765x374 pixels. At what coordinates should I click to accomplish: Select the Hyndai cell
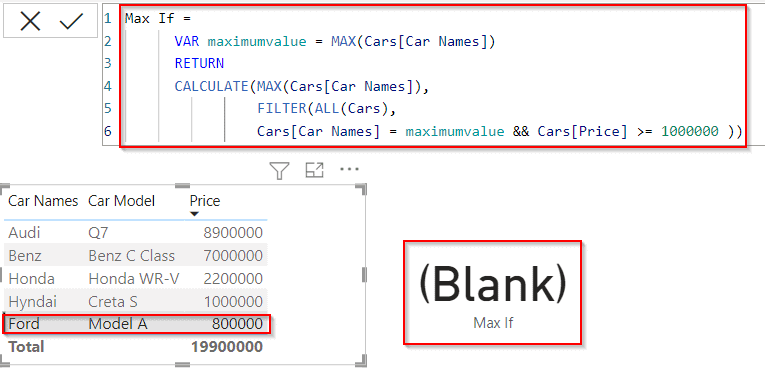click(x=33, y=301)
